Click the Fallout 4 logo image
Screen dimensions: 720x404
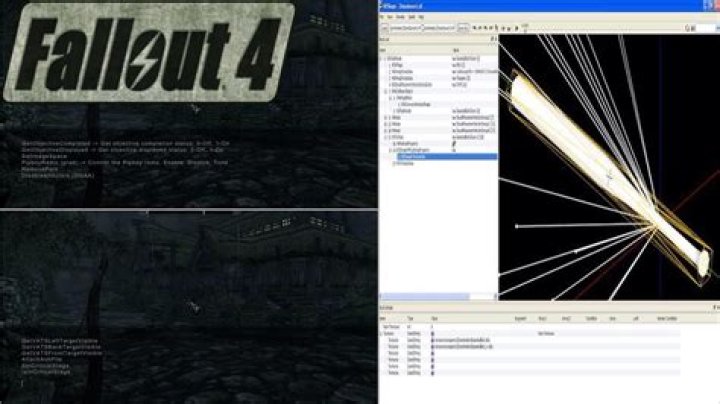tap(149, 52)
